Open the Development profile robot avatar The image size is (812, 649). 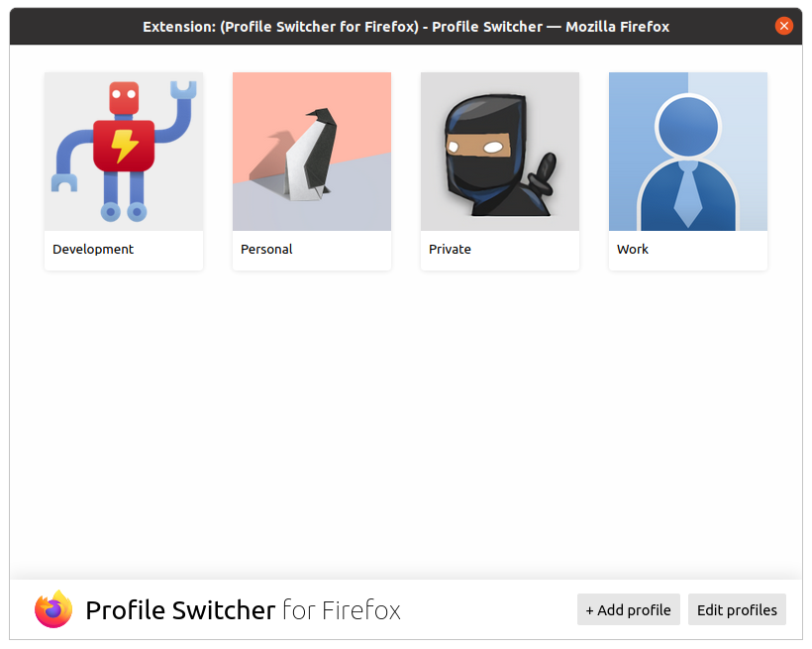[x=124, y=152]
